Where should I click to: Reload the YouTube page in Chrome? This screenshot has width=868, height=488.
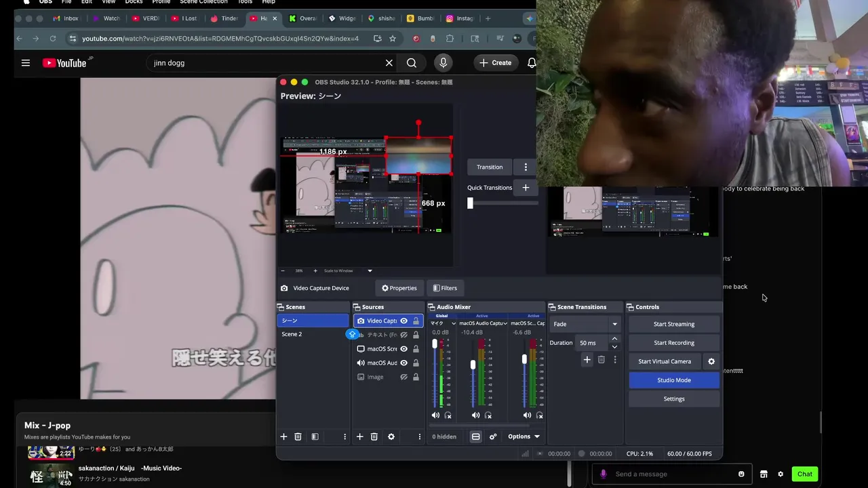(53, 39)
